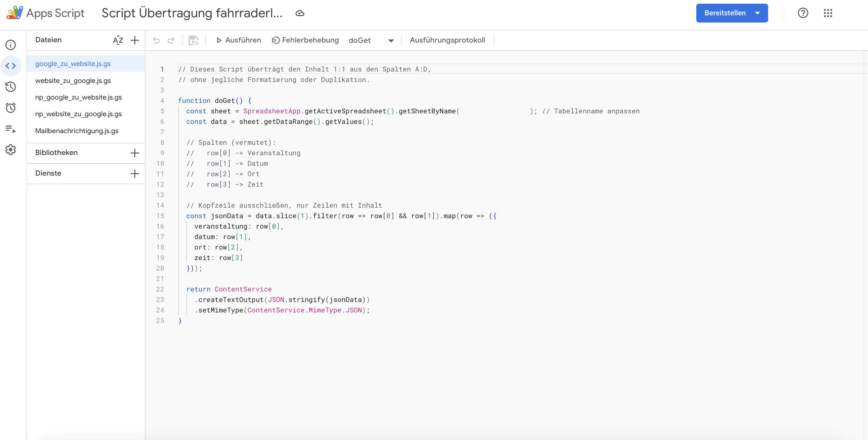
Task: Sort files alphabetically with AZ icon
Action: point(118,40)
